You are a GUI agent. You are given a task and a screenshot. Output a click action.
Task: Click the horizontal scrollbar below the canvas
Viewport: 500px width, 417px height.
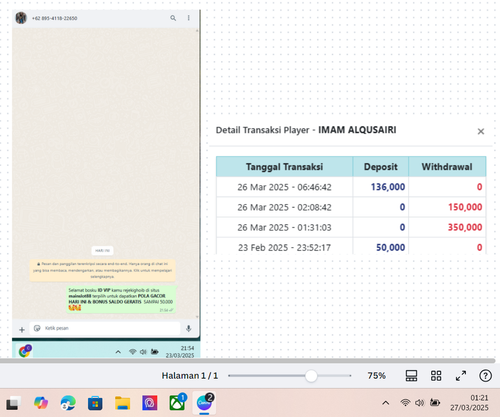[247, 361]
